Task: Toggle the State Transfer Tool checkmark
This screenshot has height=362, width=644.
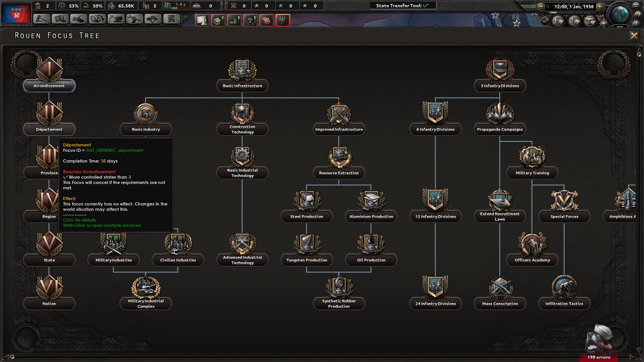Action: 426,6
